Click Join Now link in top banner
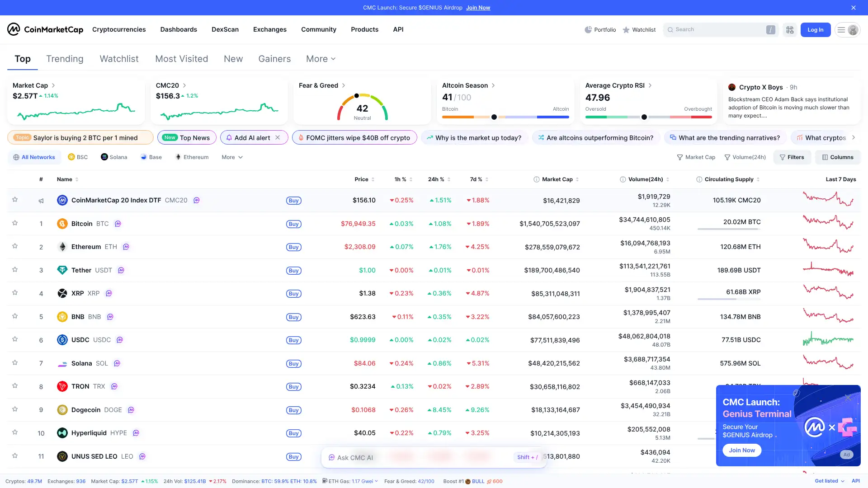The width and height of the screenshot is (868, 488). 478,8
